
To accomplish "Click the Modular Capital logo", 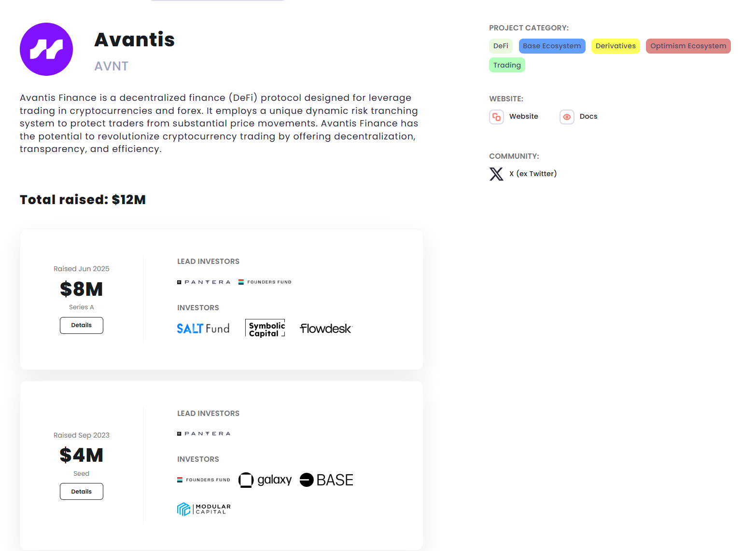I will [x=204, y=509].
